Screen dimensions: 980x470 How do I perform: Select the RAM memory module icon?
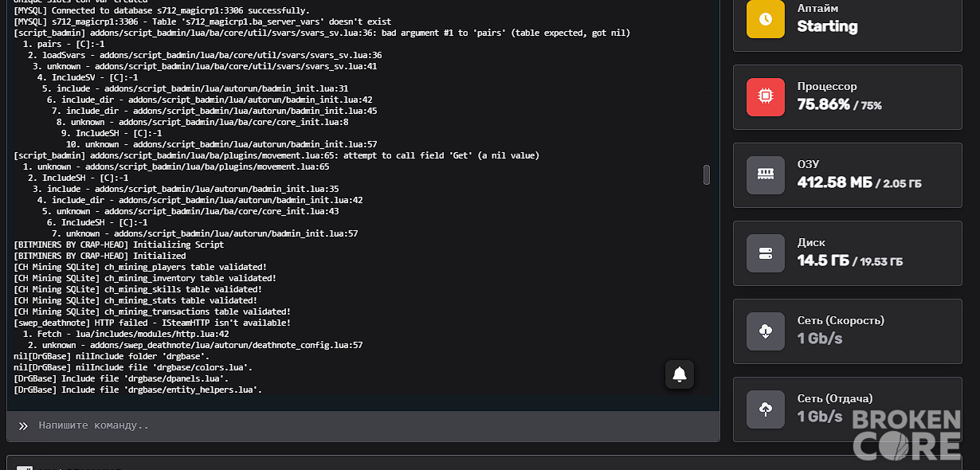(x=766, y=175)
